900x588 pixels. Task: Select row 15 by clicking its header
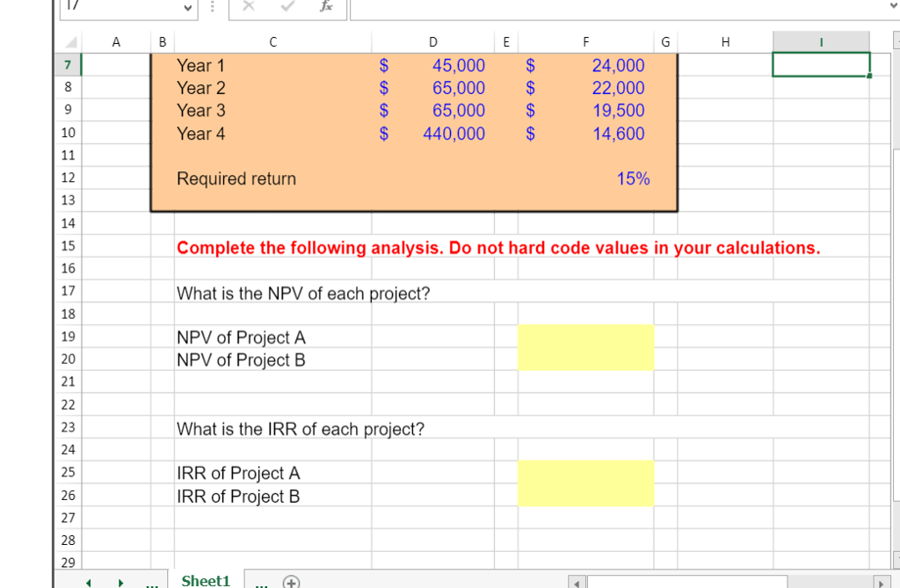68,245
